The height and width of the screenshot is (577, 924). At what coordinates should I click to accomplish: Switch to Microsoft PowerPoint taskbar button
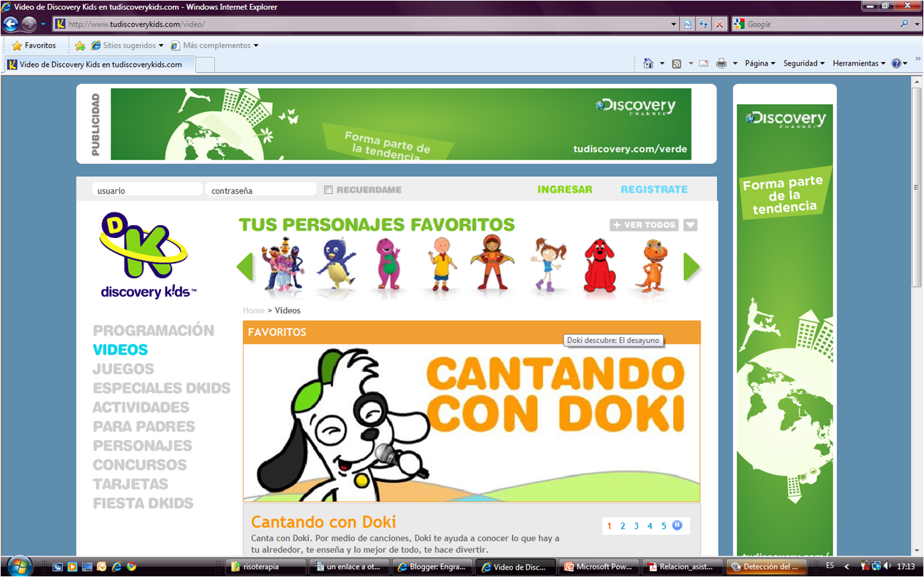(x=599, y=566)
